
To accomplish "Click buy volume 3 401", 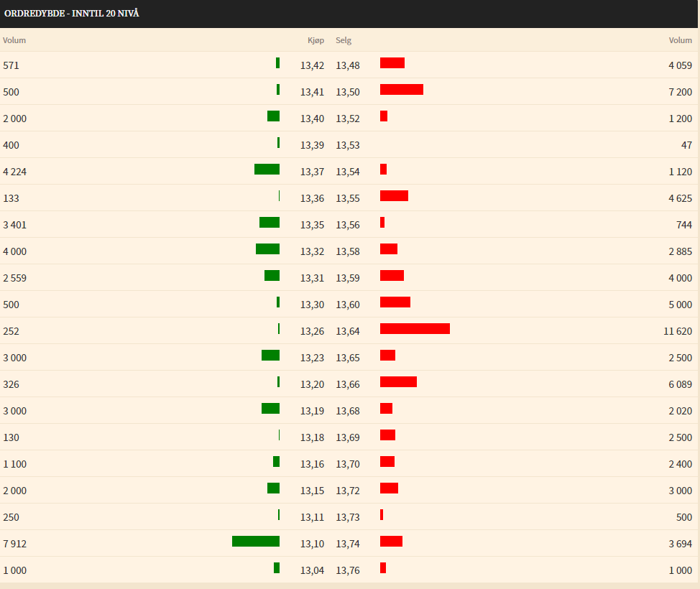I will point(14,225).
